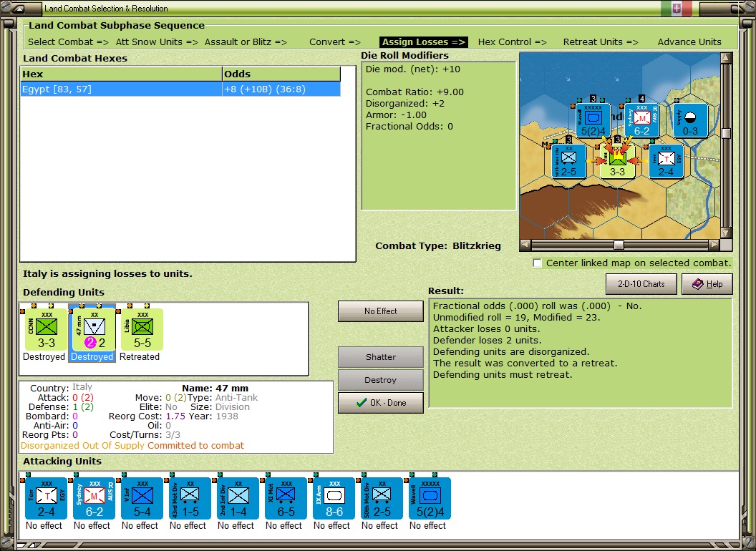Click the Combat Type: Blitzkrieg label
The width and height of the screenshot is (756, 551).
point(438,246)
